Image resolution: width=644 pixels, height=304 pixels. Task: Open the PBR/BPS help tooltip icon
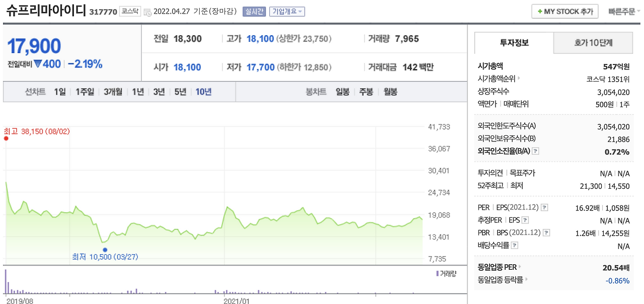tap(546, 233)
